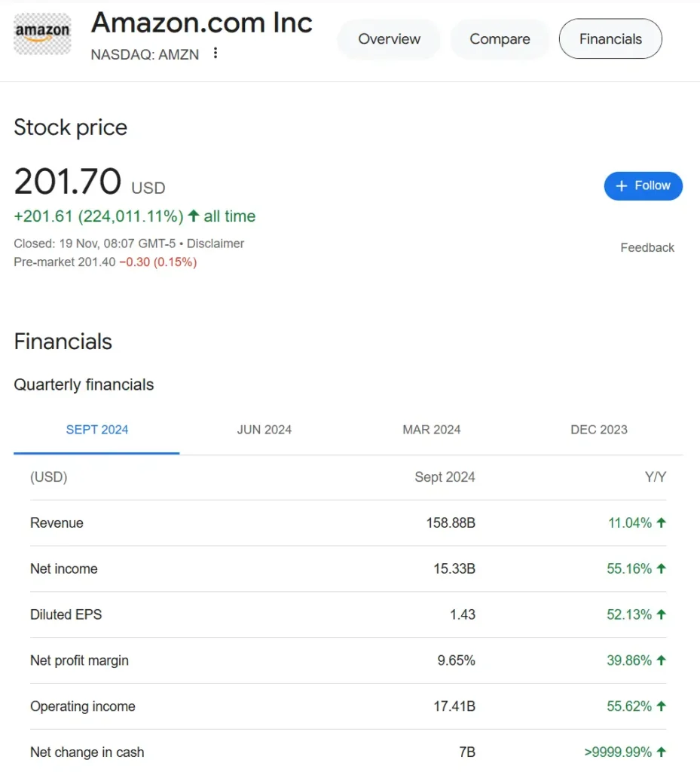Click the Sept 2024 column header

point(445,477)
